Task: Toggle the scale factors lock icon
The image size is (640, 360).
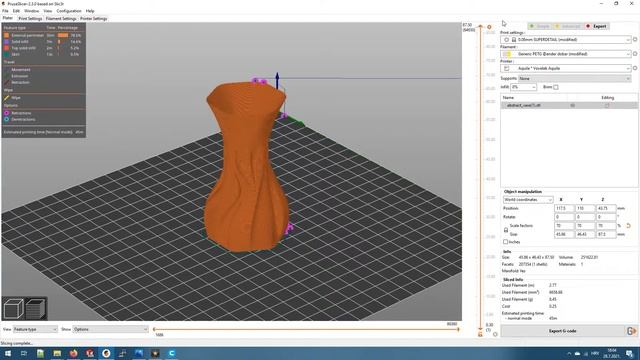Action: click(x=506, y=230)
